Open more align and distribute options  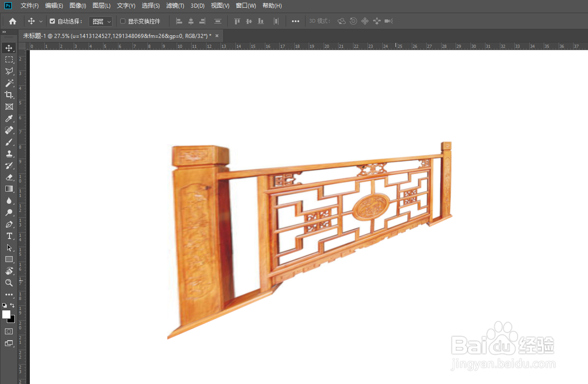point(296,21)
